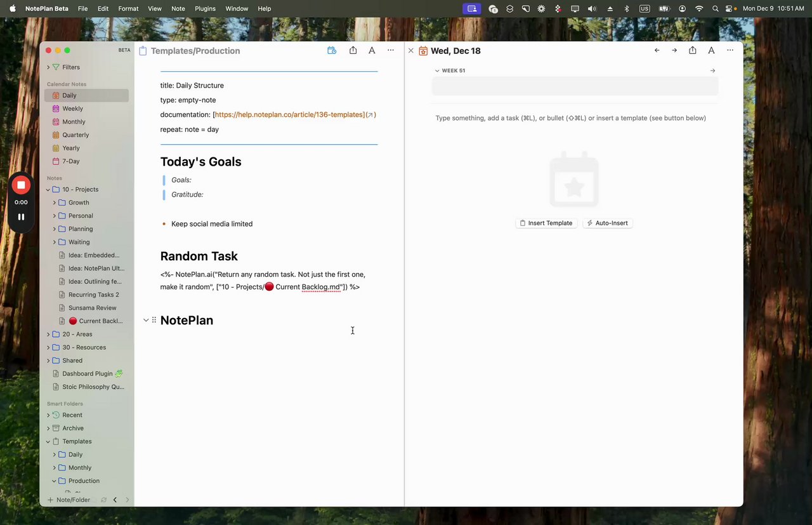This screenshot has height=525, width=812.
Task: Open Control Center in the menu bar
Action: [x=730, y=9]
